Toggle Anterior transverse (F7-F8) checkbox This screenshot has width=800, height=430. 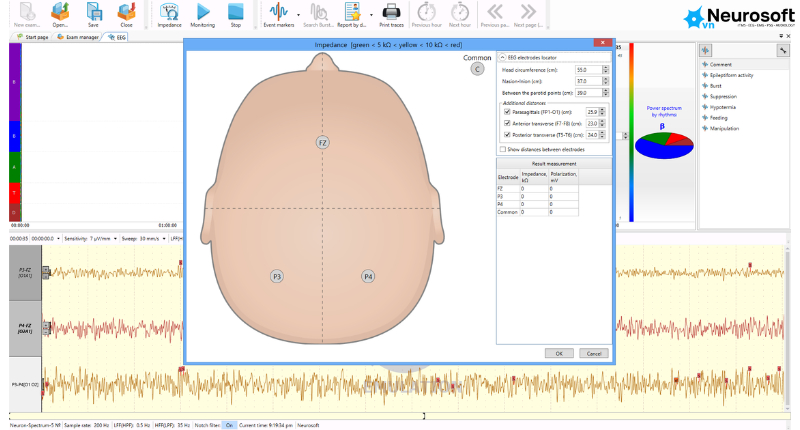pyautogui.click(x=507, y=123)
